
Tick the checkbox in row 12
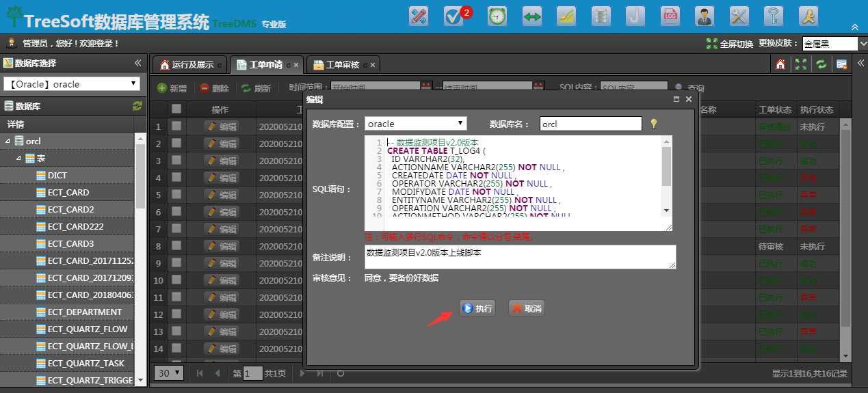[x=176, y=314]
